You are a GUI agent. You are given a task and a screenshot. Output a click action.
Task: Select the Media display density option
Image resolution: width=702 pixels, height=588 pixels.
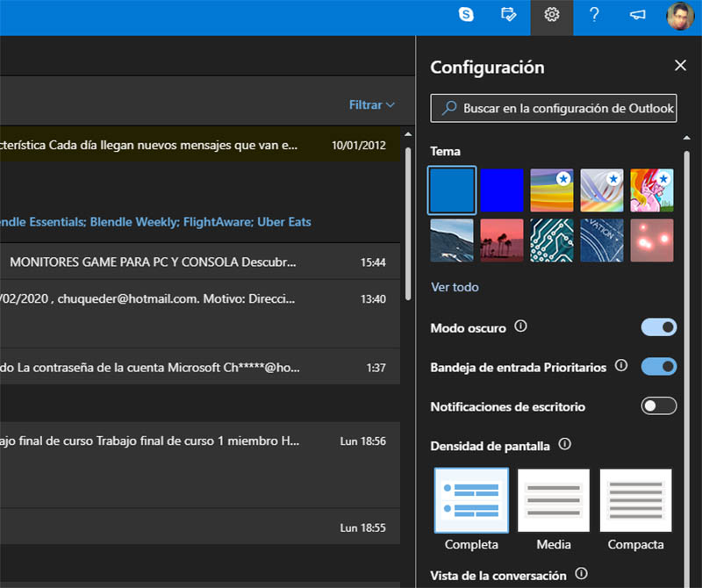pos(554,500)
